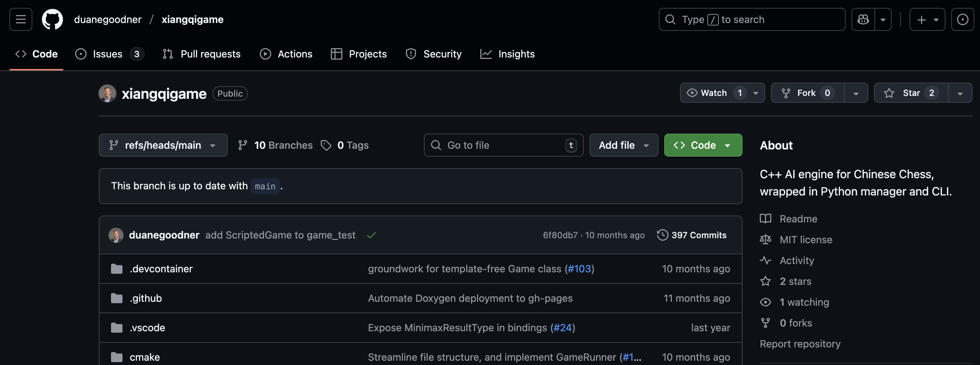Open the green Code dropdown
Viewport: 980px width, 365px height.
tap(702, 145)
